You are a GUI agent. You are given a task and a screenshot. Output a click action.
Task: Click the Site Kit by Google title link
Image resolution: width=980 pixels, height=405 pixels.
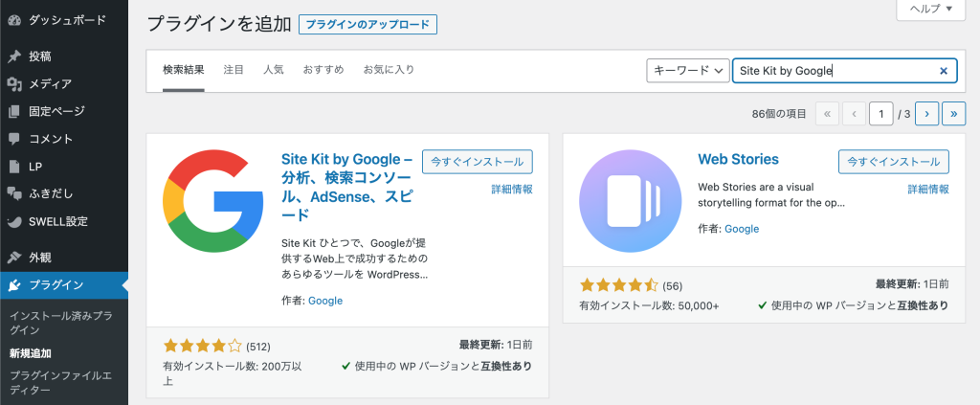pos(346,187)
